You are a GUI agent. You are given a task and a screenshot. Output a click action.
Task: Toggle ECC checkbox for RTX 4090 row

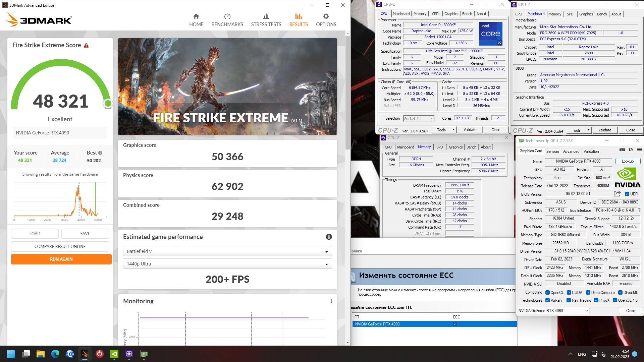tap(455, 324)
